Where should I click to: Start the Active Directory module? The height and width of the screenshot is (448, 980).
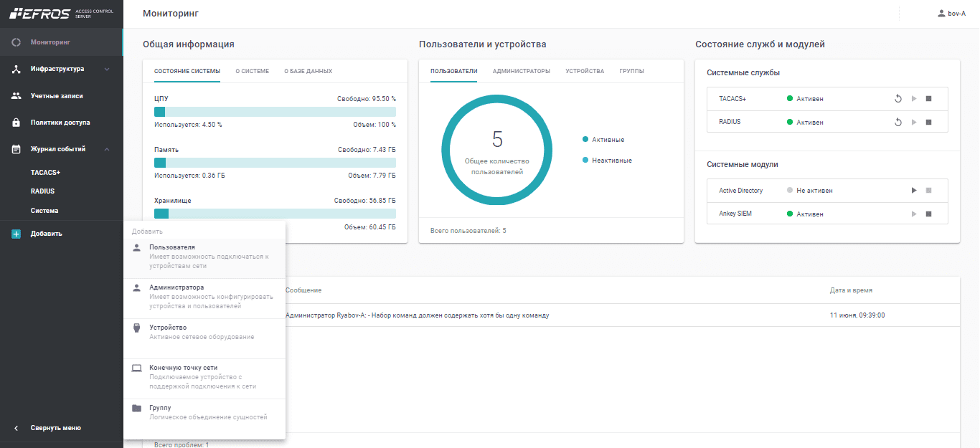913,191
